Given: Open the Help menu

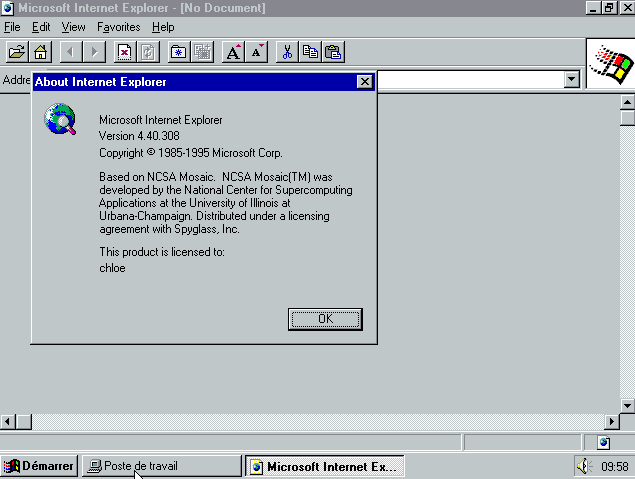Looking at the screenshot, I should 163,27.
